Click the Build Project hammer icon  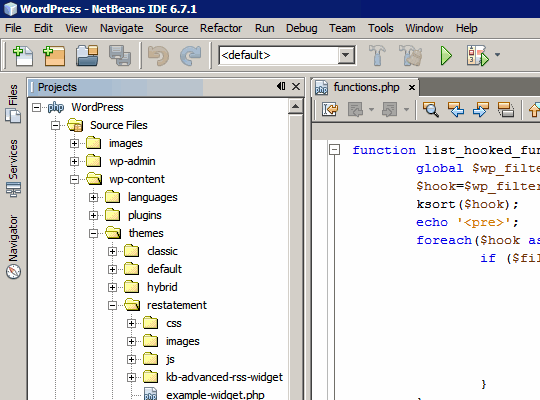(x=377, y=55)
